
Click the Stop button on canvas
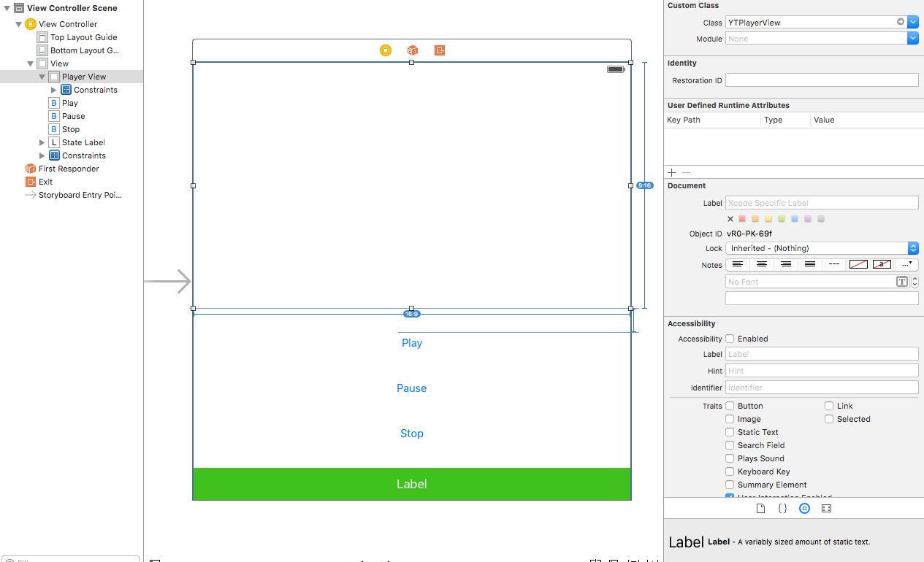[x=411, y=434]
